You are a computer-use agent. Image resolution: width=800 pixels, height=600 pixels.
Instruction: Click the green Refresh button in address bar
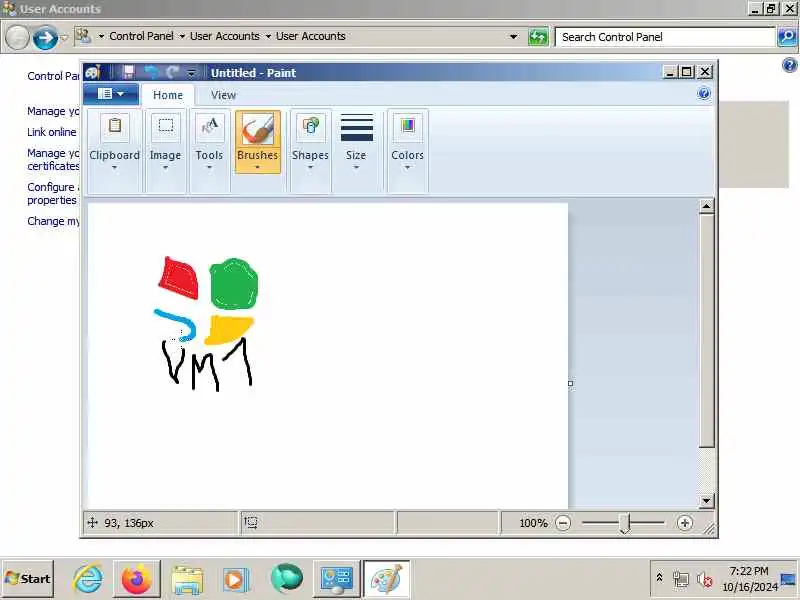538,37
